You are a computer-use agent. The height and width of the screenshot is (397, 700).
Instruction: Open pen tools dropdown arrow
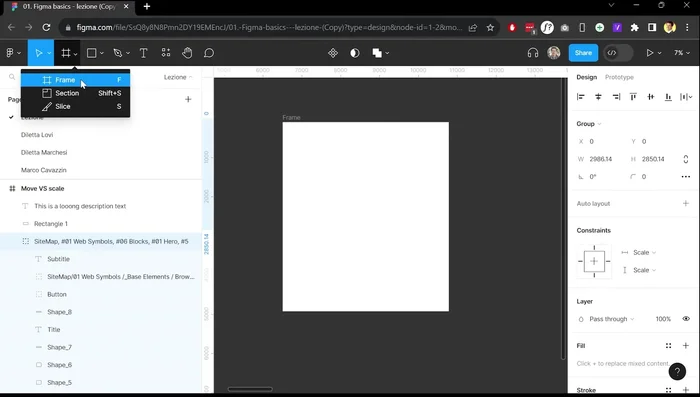(128, 53)
